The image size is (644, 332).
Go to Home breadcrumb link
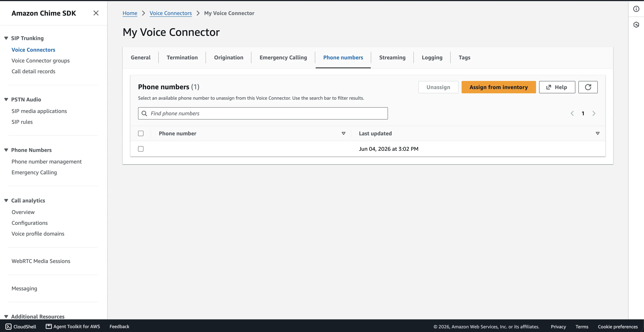[130, 13]
